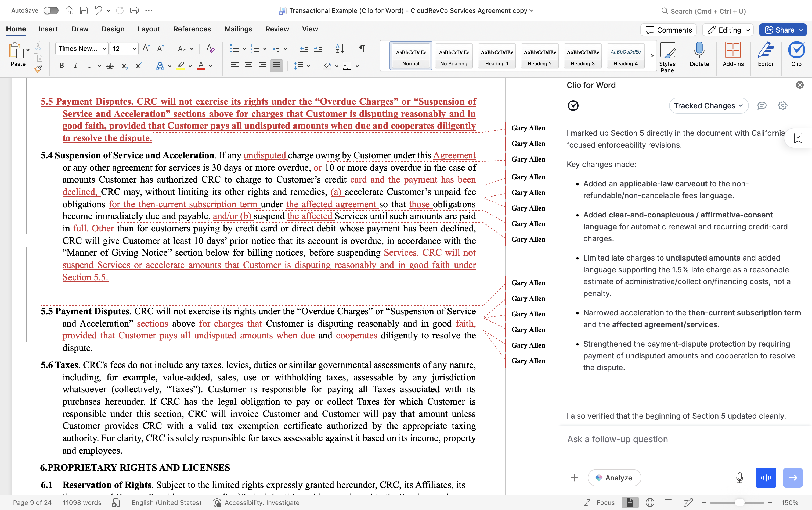The image size is (812, 510).
Task: Open the Insert ribbon tab
Action: [48, 29]
